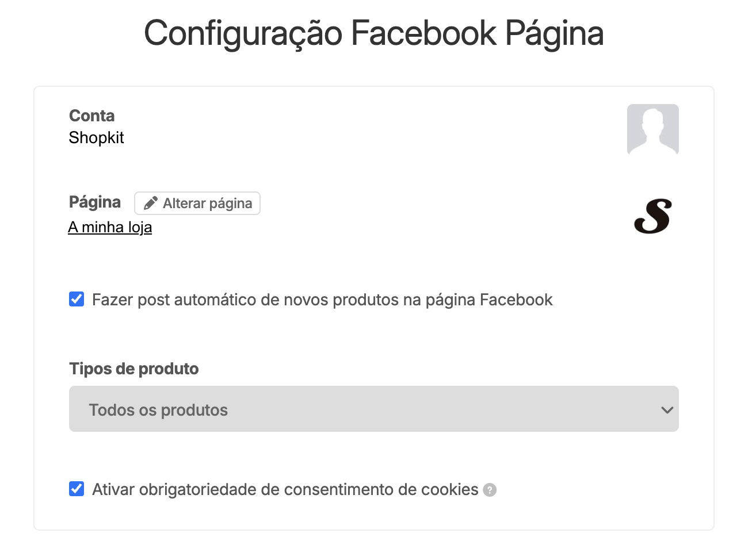Select the Todos os produtos value text
This screenshot has height=560, width=756.
pos(158,410)
